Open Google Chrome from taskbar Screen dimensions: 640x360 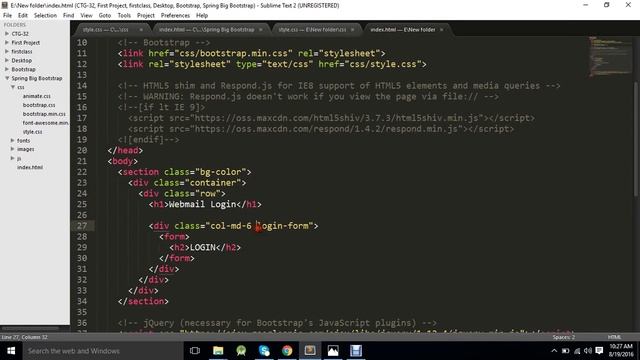pos(287,351)
